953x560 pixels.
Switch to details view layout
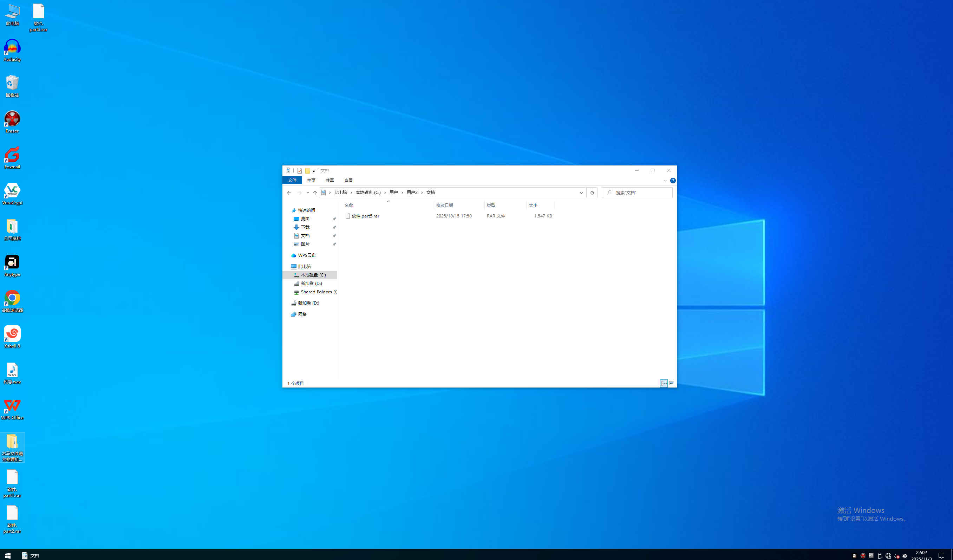664,383
